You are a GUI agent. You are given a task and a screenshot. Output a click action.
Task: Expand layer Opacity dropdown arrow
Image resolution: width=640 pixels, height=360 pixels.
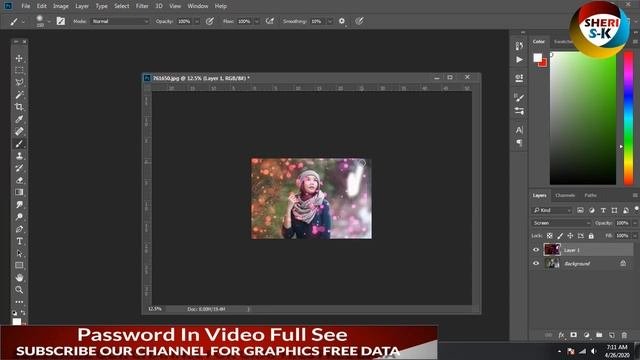click(x=635, y=223)
